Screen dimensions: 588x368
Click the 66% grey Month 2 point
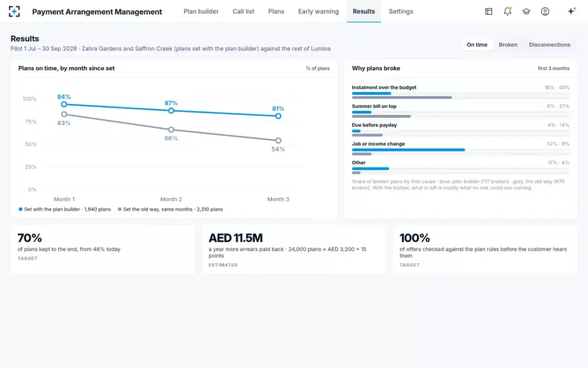(x=171, y=130)
